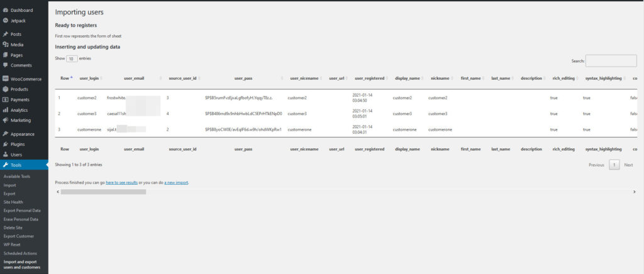Open the Dashboard icon in sidebar
The width and height of the screenshot is (644, 274).
(x=5, y=10)
